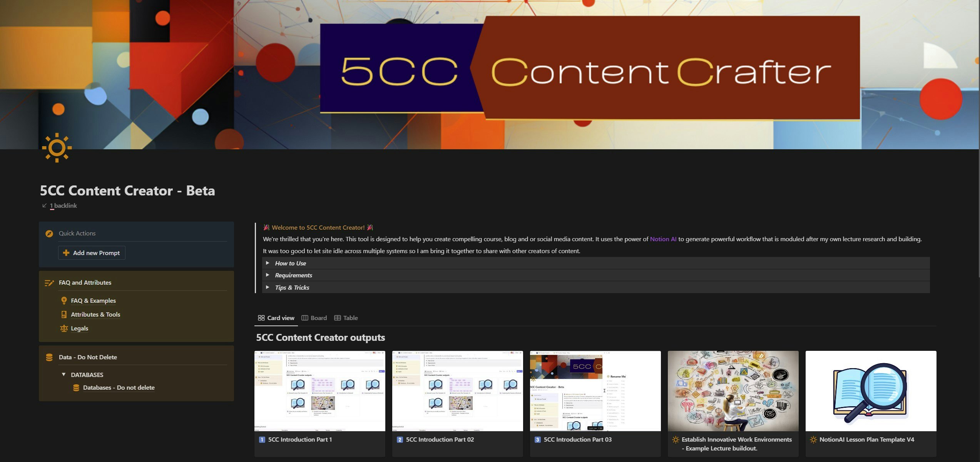Image resolution: width=980 pixels, height=462 pixels.
Task: Click the Data - Do Not Delete heading
Action: [x=88, y=357]
